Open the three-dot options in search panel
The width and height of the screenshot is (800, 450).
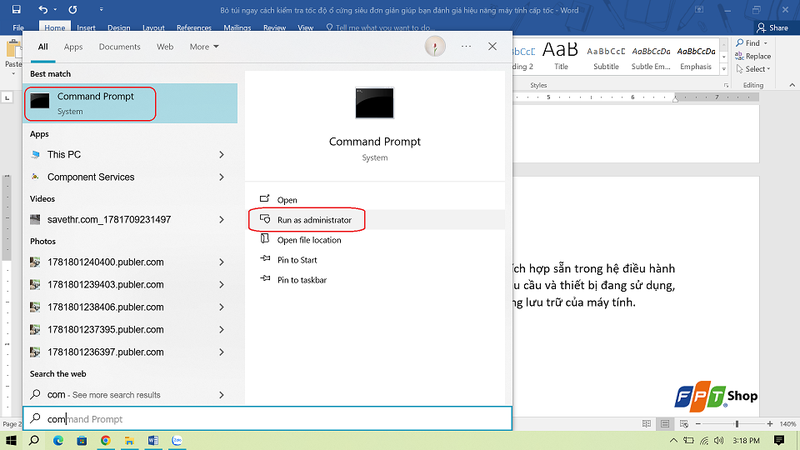pyautogui.click(x=466, y=46)
